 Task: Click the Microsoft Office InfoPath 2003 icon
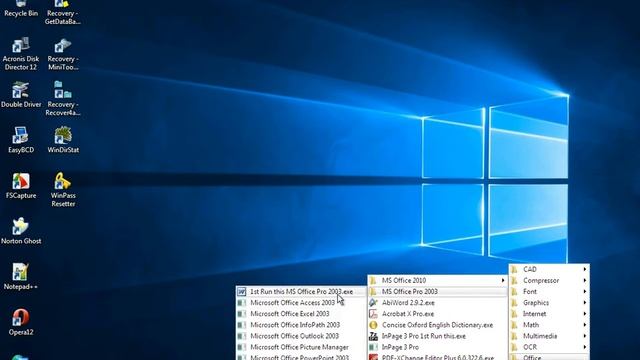(242, 325)
